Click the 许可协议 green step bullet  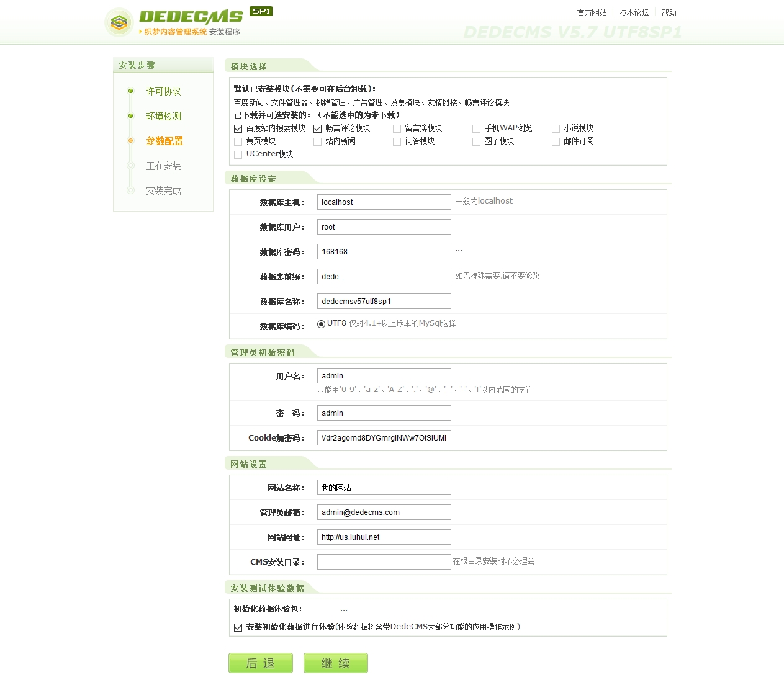(x=130, y=91)
